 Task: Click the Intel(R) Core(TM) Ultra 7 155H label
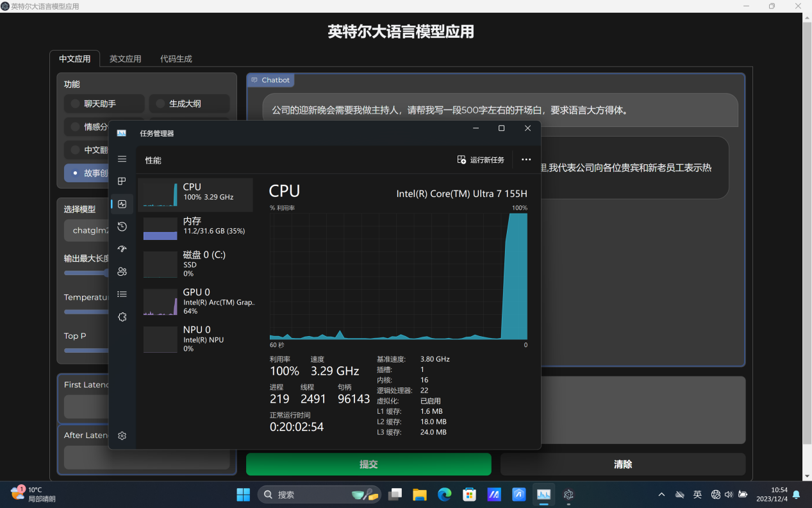click(x=461, y=194)
